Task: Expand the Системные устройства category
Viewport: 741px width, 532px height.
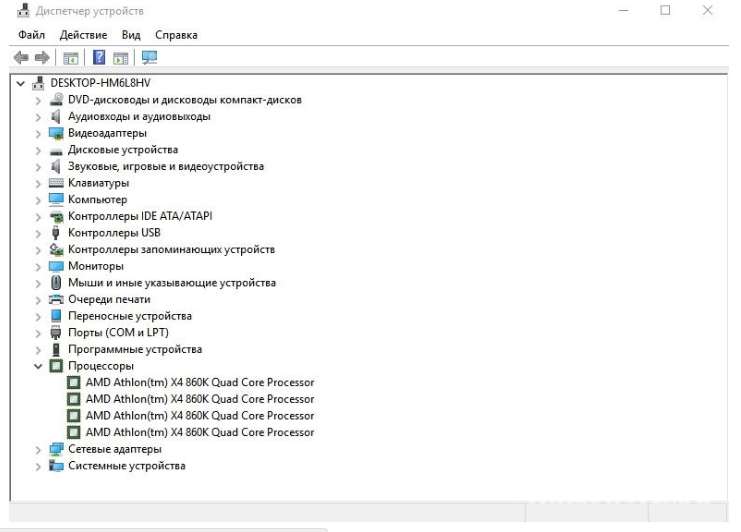Action: point(38,466)
